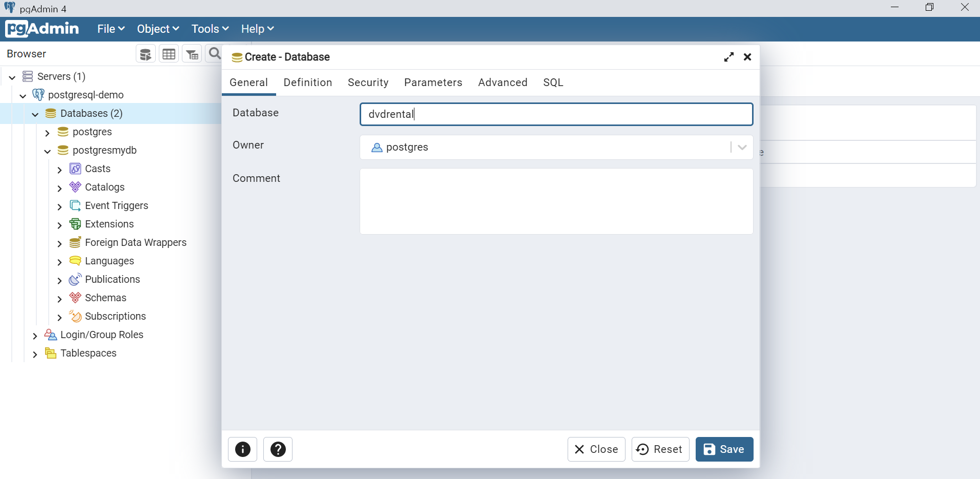Click the Search Objects magnifier icon
Viewport: 980px width, 479px height.
pos(214,54)
